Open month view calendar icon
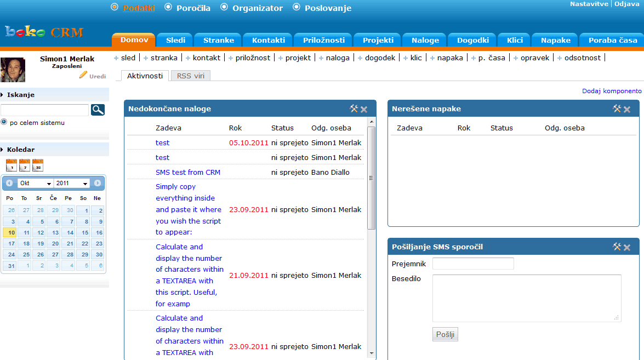The height and width of the screenshot is (360, 644). point(38,165)
